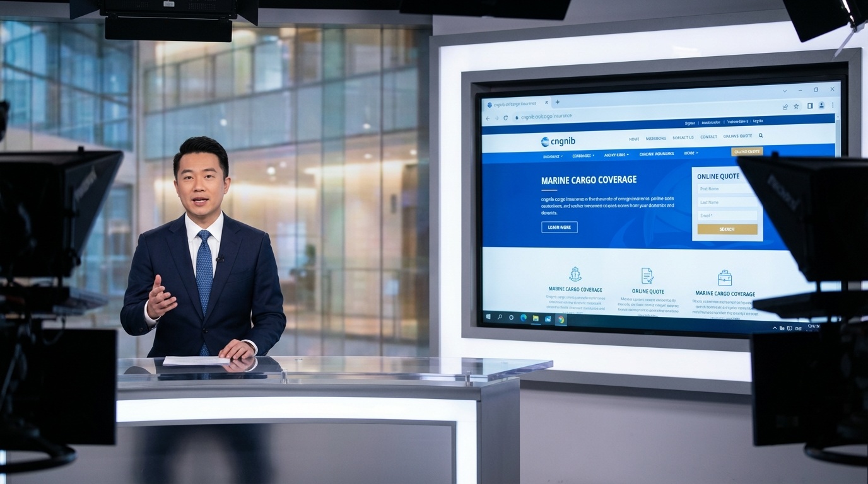Image resolution: width=868 pixels, height=484 pixels.
Task: Click the Learn More button
Action: pyautogui.click(x=559, y=228)
